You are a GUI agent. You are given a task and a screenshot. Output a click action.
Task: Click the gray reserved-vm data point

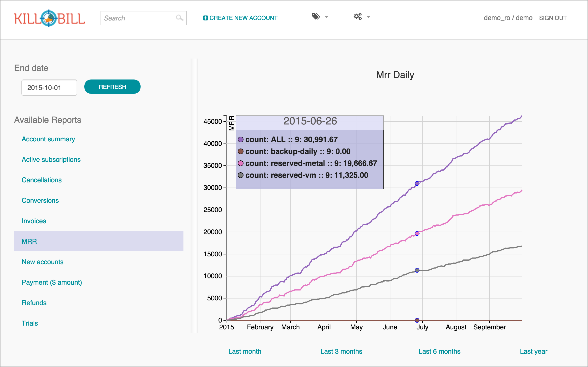[x=417, y=270]
